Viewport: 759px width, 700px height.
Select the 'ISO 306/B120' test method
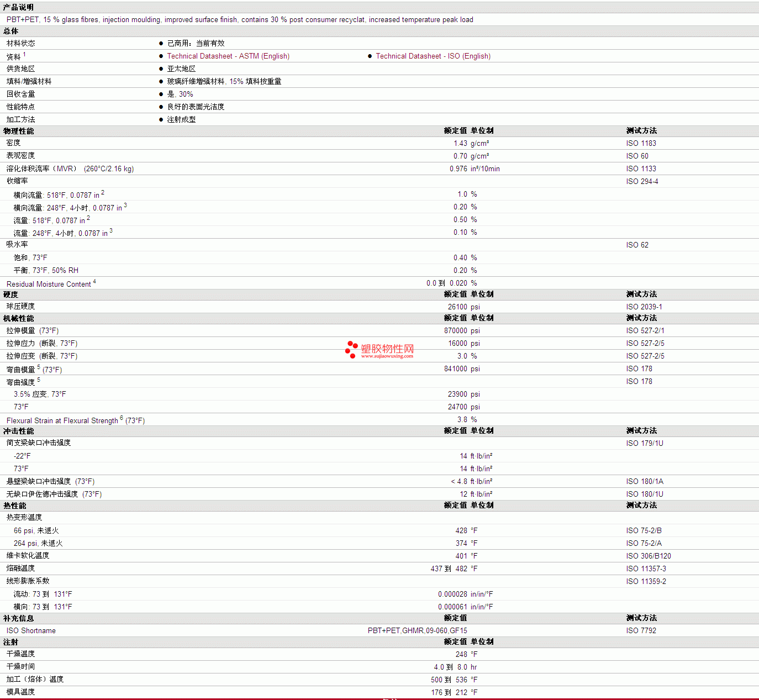click(x=649, y=556)
